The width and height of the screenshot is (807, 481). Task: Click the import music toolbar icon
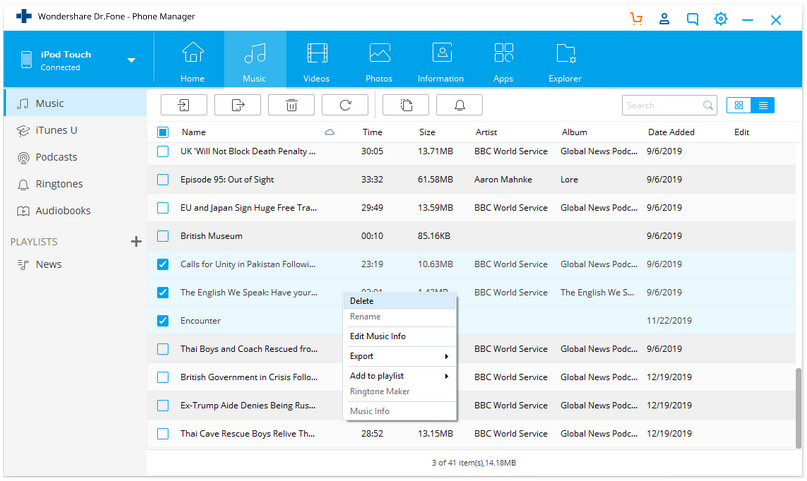[x=184, y=105]
